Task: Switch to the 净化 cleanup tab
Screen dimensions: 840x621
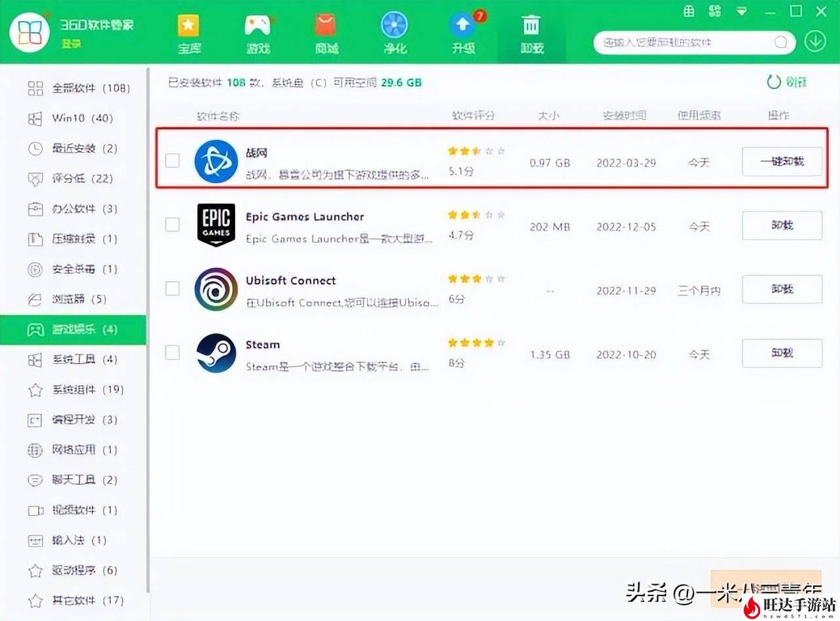Action: (x=394, y=33)
